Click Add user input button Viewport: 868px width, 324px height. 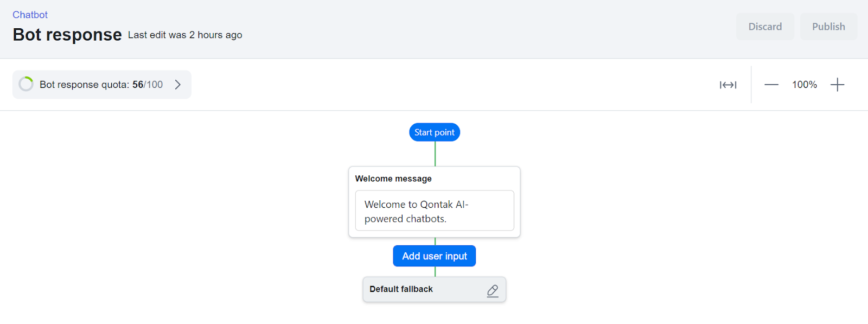click(x=435, y=256)
